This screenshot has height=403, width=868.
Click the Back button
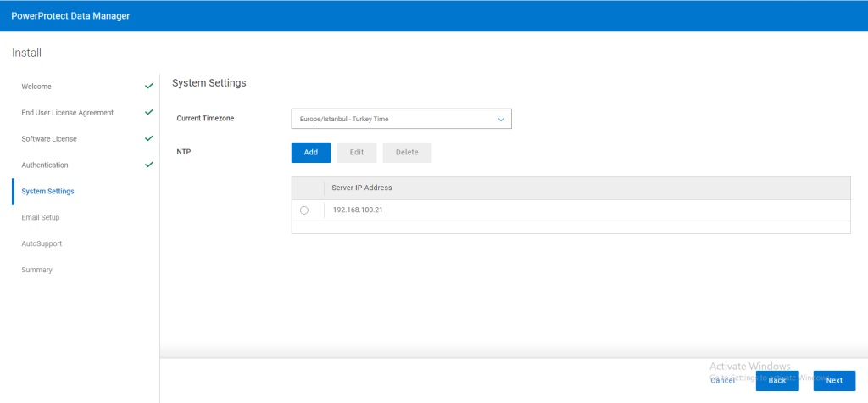click(777, 381)
